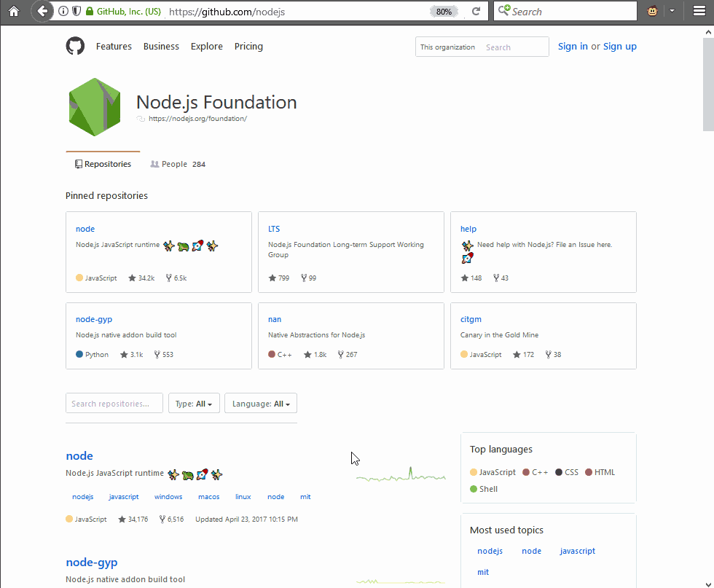714x588 pixels.
Task: Open the dropdown arrow beside monkey icon
Action: (672, 12)
